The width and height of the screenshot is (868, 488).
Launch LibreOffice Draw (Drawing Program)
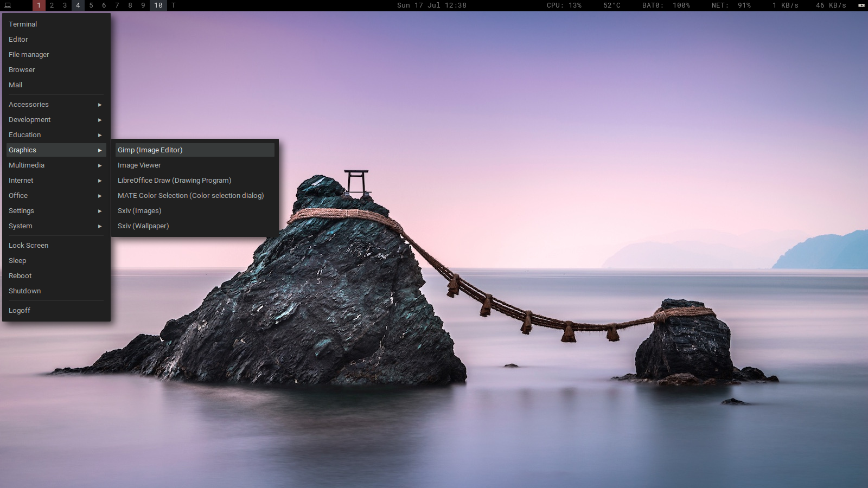[x=195, y=181]
